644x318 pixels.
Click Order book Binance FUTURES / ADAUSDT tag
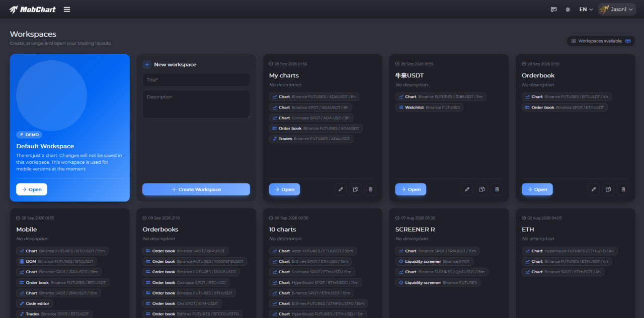point(315,129)
